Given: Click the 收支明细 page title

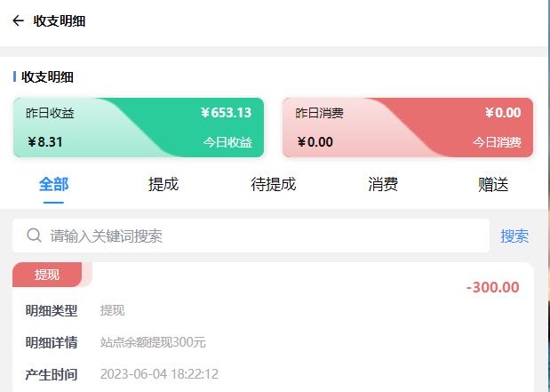Looking at the screenshot, I should click(60, 20).
